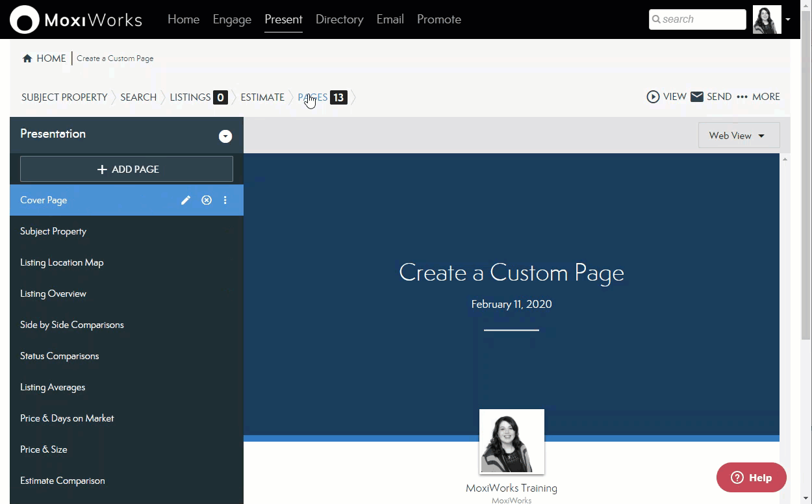This screenshot has width=812, height=504.
Task: Select the Side by Side Comparisons page
Action: point(127,325)
